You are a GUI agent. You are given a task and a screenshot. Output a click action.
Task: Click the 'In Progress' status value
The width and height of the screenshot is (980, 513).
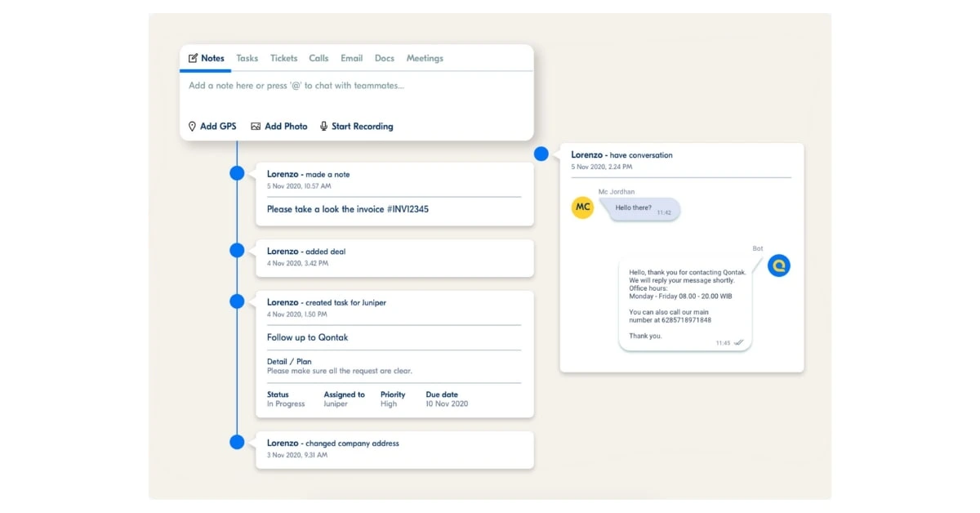(286, 404)
